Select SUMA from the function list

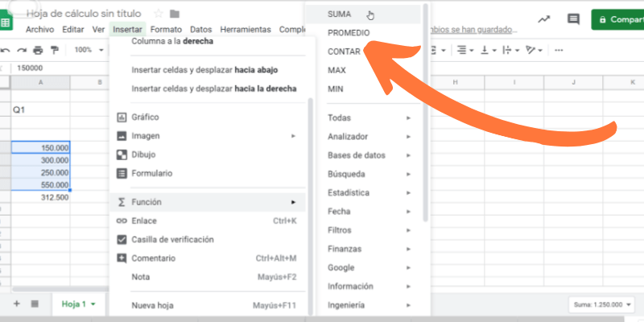(x=341, y=14)
